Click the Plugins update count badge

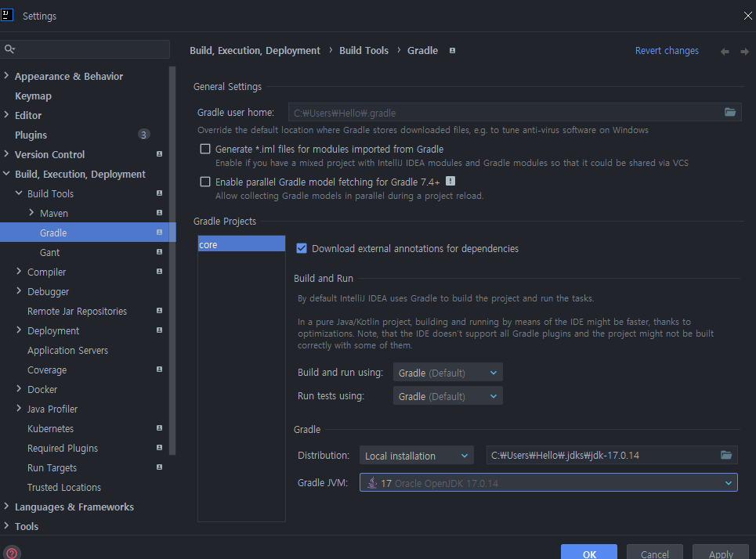click(143, 135)
